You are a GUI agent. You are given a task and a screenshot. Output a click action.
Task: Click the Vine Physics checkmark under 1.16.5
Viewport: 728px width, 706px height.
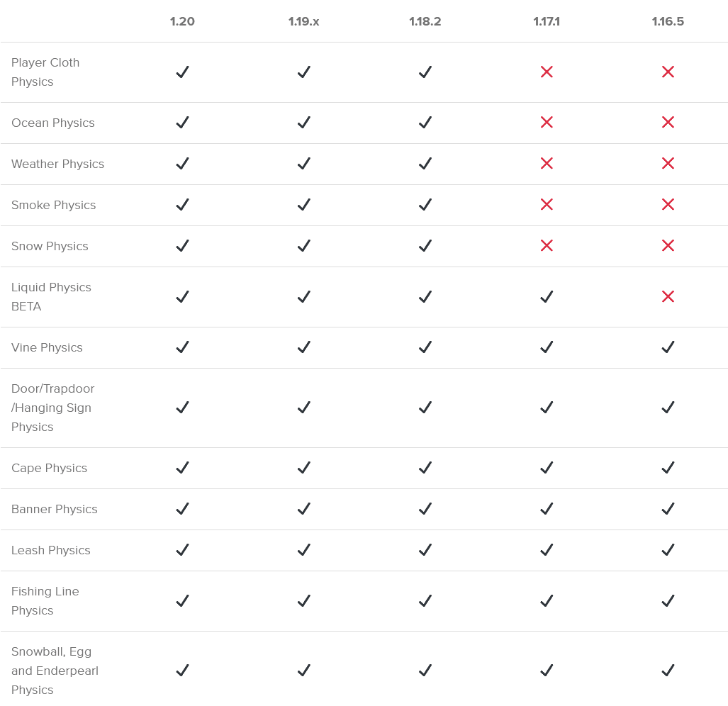coord(668,347)
